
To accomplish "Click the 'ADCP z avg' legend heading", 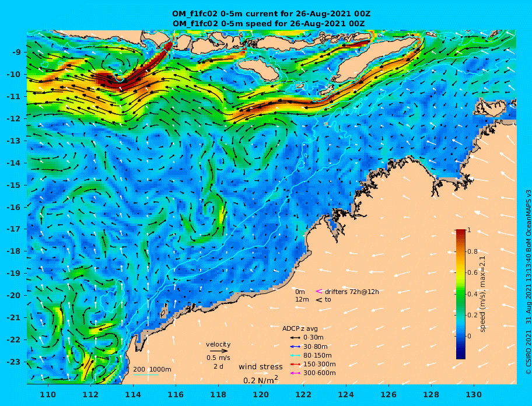I will coord(300,328).
